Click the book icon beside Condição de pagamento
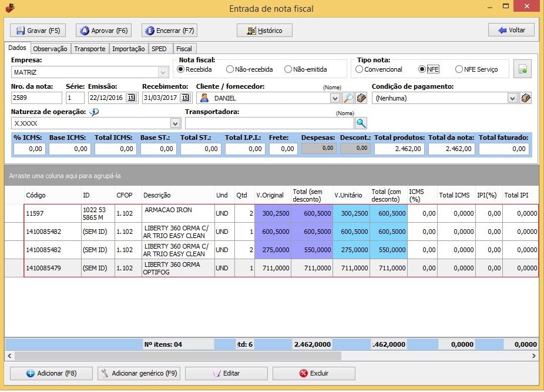This screenshot has height=392, width=544. point(526,98)
